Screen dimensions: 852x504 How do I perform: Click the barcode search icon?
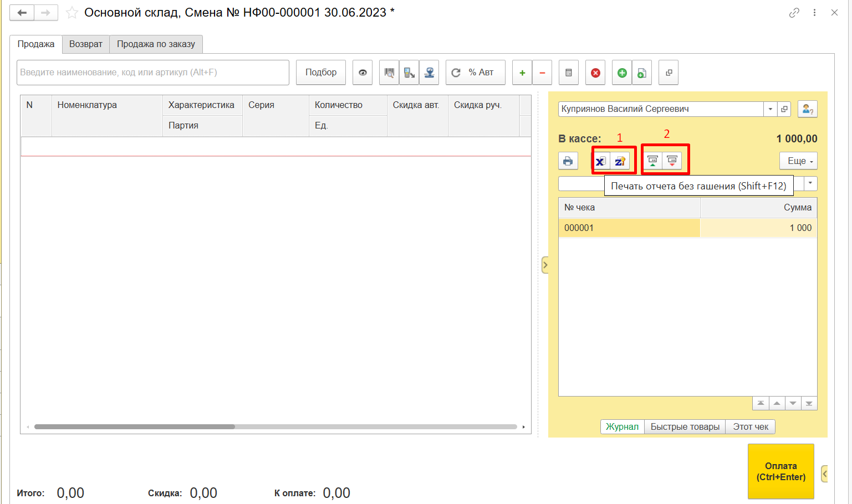click(x=389, y=73)
